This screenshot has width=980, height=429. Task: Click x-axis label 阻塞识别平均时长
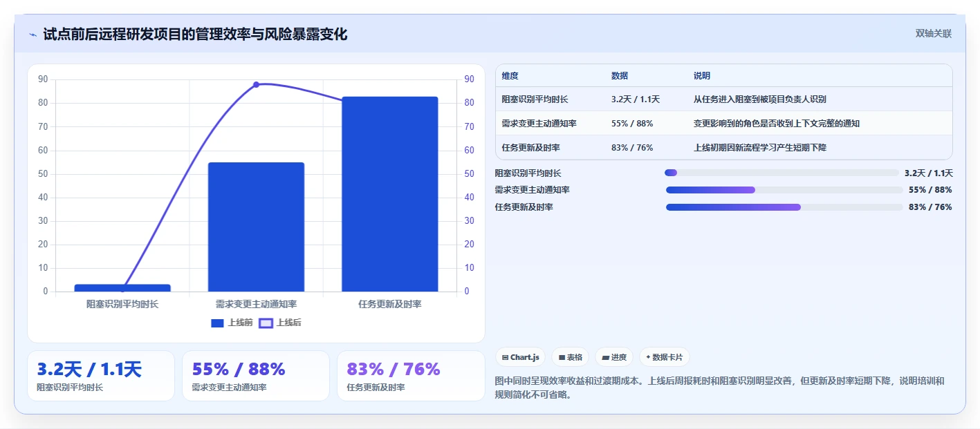tap(122, 304)
